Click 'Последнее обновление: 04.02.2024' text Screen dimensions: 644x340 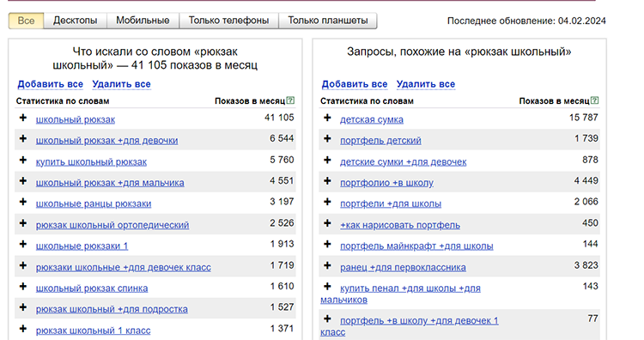pyautogui.click(x=526, y=21)
